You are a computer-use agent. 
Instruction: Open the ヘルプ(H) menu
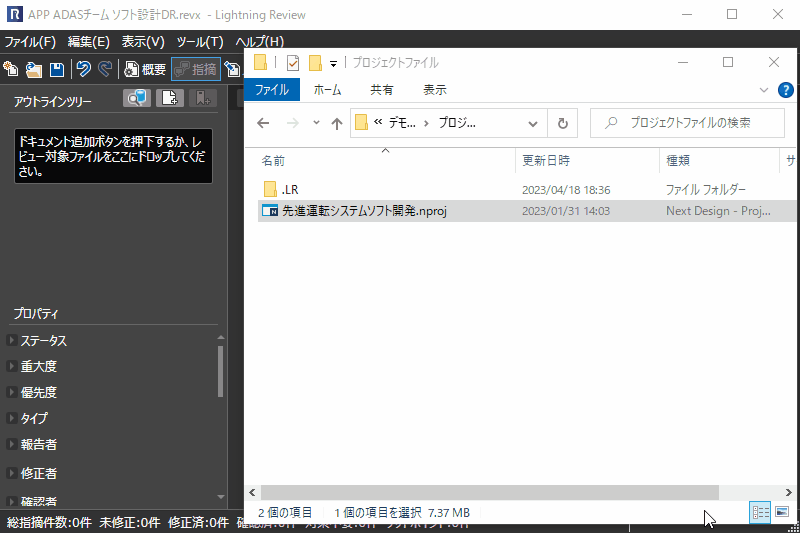(x=259, y=42)
